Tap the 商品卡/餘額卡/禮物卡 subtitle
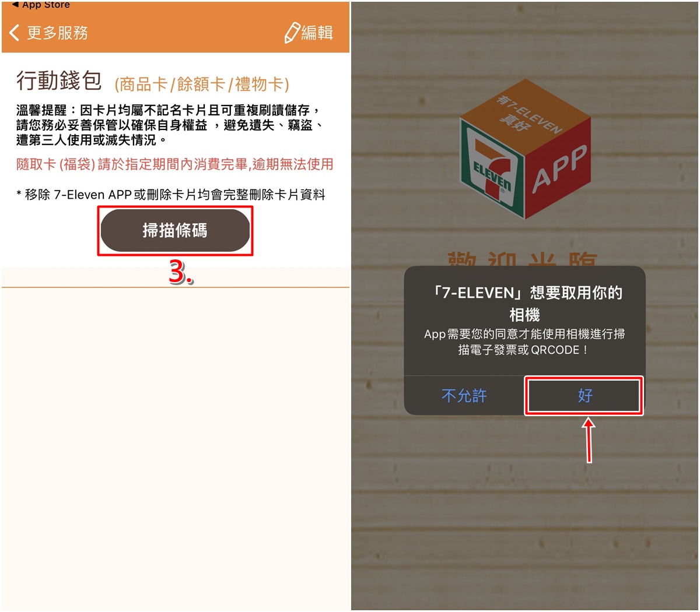The height and width of the screenshot is (612, 700). coord(202,85)
